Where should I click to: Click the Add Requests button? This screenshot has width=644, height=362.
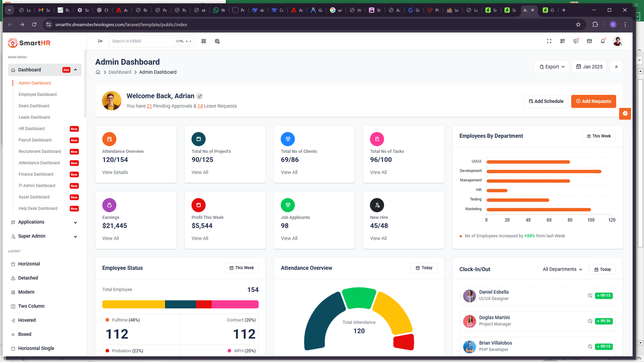point(593,101)
